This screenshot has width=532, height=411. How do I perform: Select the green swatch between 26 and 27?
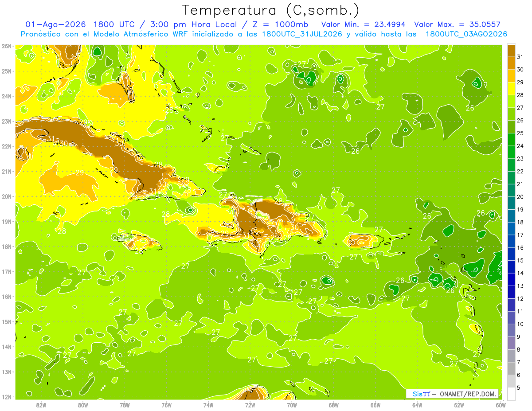[x=511, y=114]
